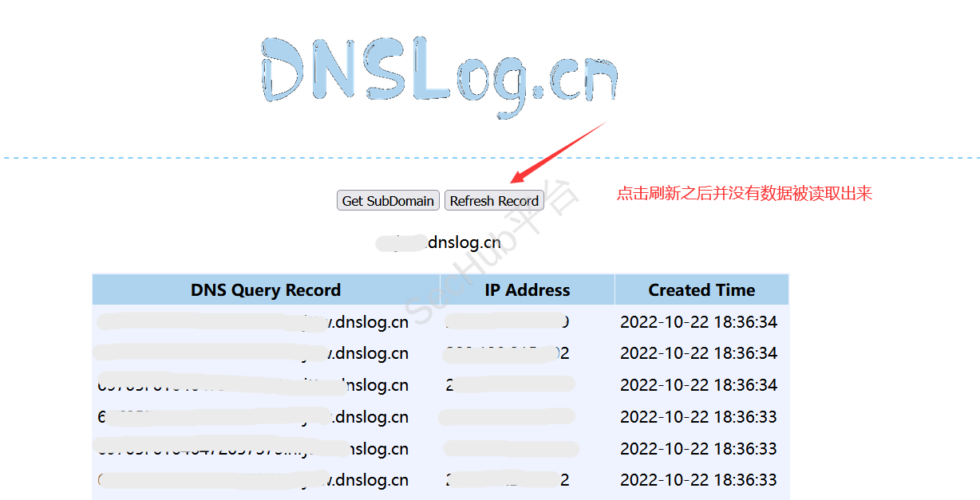The height and width of the screenshot is (500, 980).
Task: Select the generated dnslog.cn subdomain text
Action: [x=439, y=242]
